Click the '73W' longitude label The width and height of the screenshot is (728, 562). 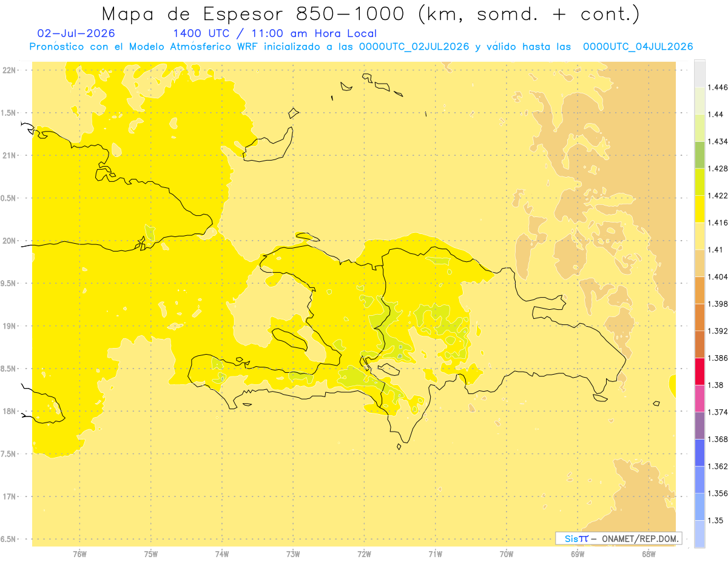coord(293,554)
